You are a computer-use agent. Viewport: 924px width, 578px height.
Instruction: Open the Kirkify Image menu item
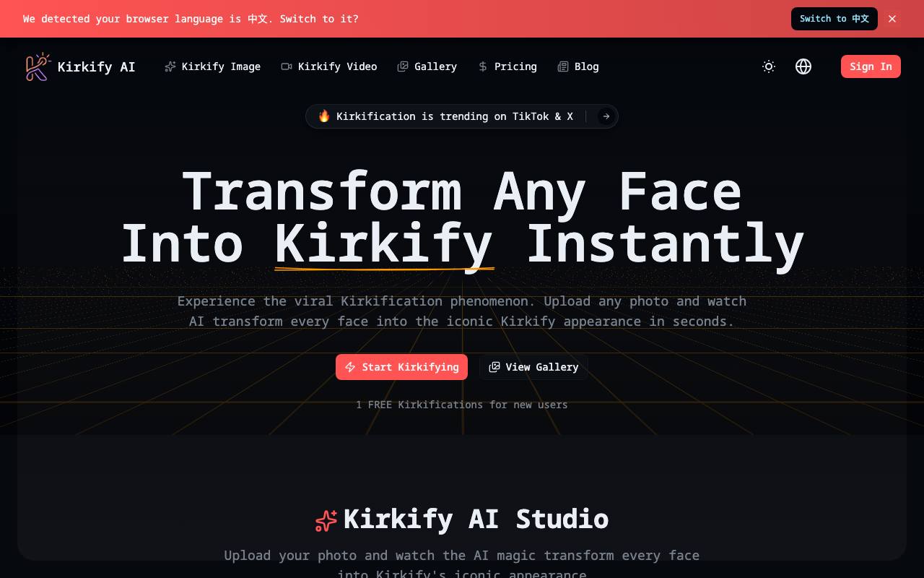coord(212,66)
